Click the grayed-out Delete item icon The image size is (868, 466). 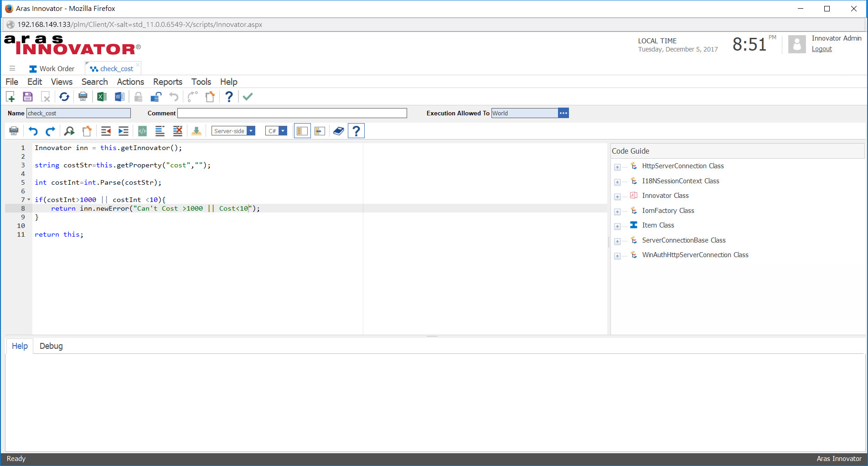coord(46,97)
